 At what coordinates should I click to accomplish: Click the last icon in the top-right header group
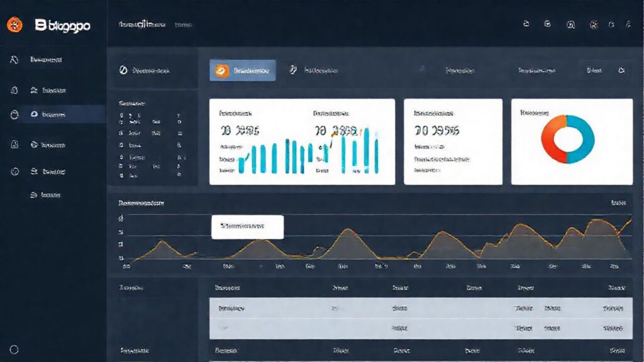point(628,25)
